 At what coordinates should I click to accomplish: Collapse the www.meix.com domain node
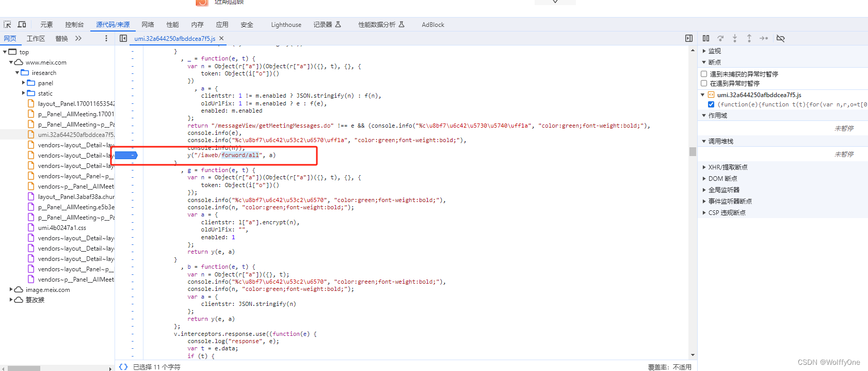coord(11,63)
